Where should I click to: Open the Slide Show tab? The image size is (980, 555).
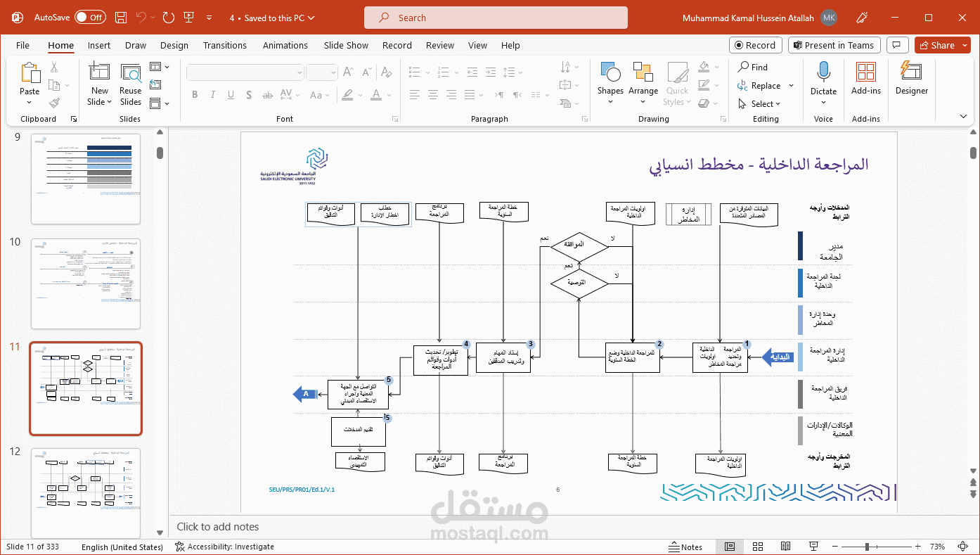346,45
